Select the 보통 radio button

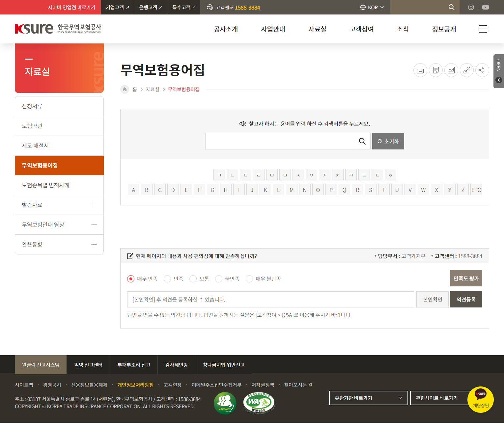(x=193, y=279)
